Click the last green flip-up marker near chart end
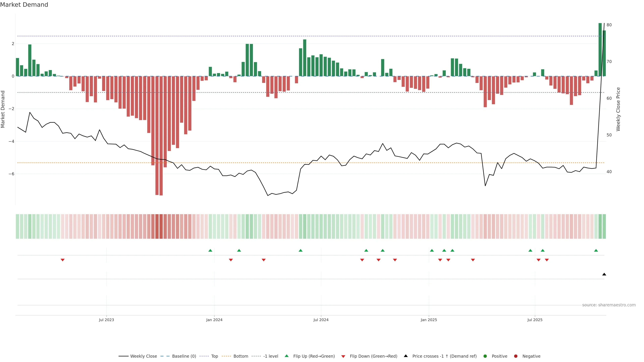 click(x=596, y=250)
